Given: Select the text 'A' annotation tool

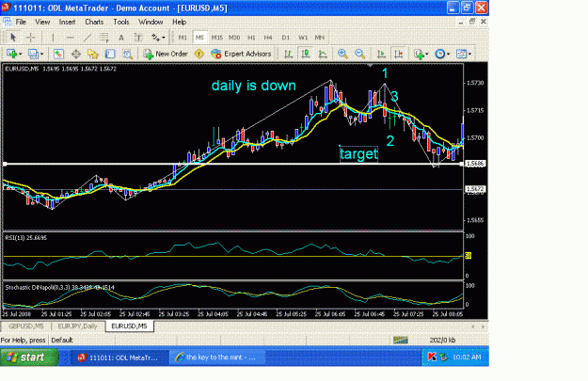Looking at the screenshot, I should [x=121, y=37].
